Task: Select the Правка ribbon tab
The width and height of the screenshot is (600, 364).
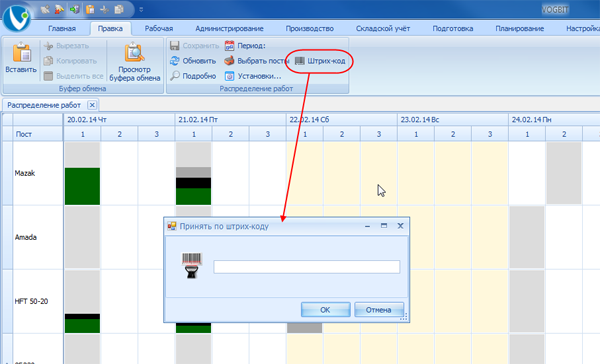Action: point(110,29)
